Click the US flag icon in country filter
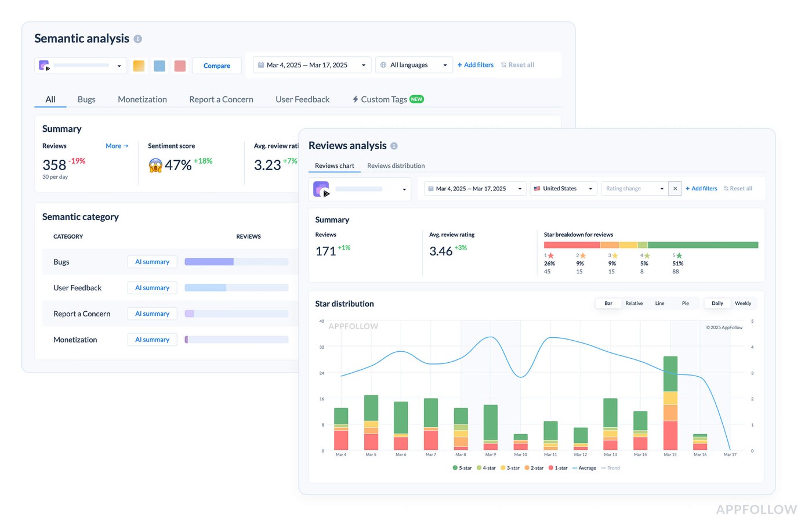 pyautogui.click(x=536, y=188)
